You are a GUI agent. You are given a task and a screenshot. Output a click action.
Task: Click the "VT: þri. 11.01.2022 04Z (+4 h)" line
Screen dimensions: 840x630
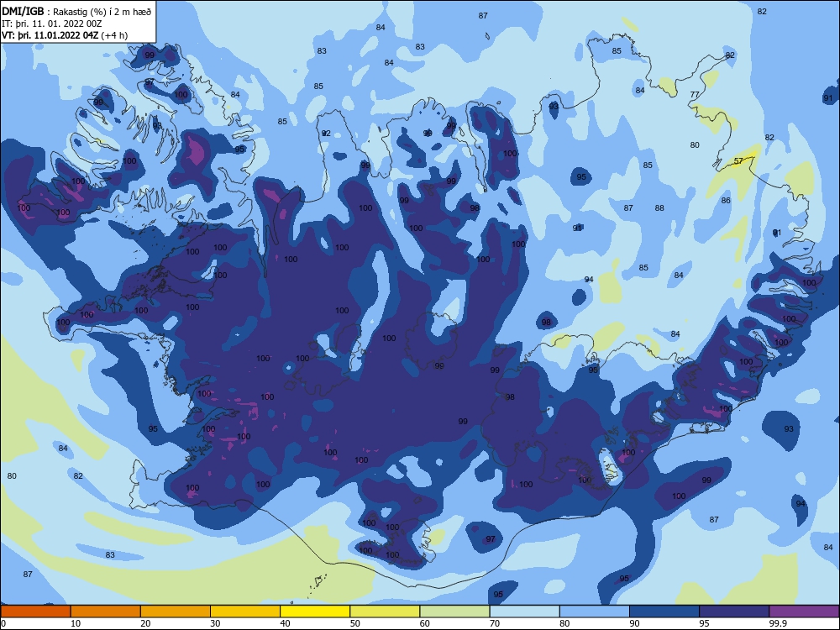(65, 35)
